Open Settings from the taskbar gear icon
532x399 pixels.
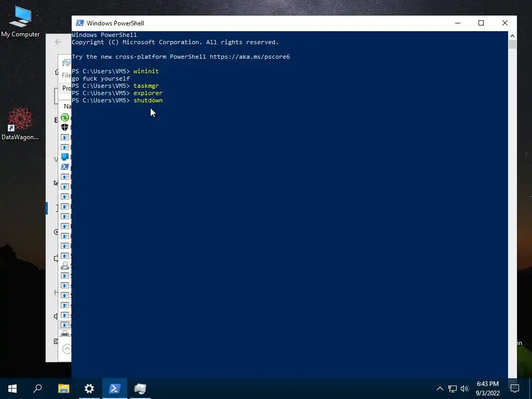click(x=89, y=389)
